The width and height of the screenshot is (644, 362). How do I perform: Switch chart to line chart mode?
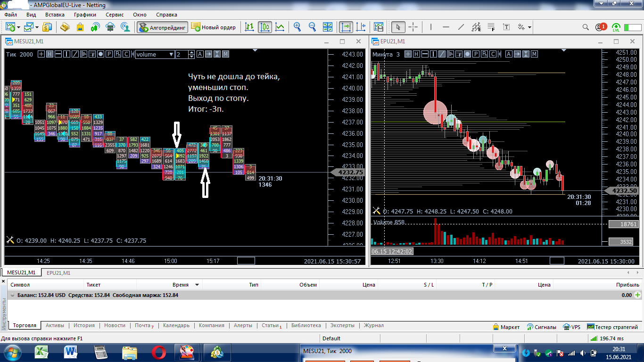pos(280,27)
